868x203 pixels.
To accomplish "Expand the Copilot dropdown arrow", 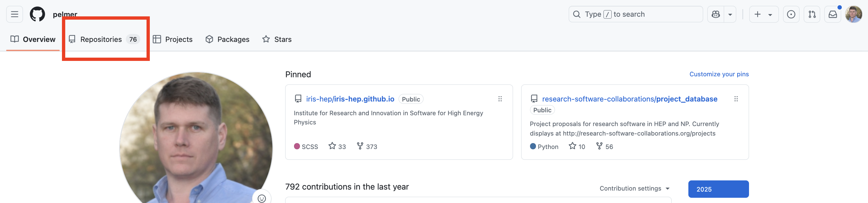I will [x=730, y=14].
